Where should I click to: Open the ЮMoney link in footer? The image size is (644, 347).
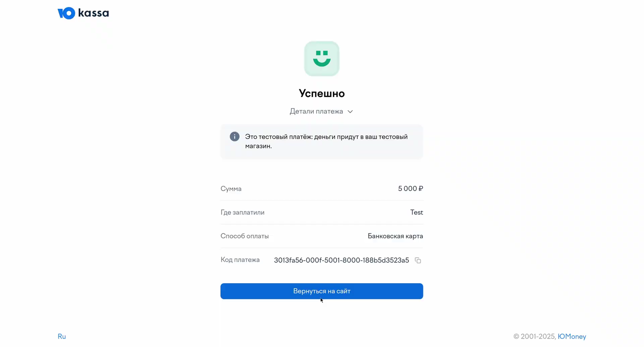tap(572, 336)
